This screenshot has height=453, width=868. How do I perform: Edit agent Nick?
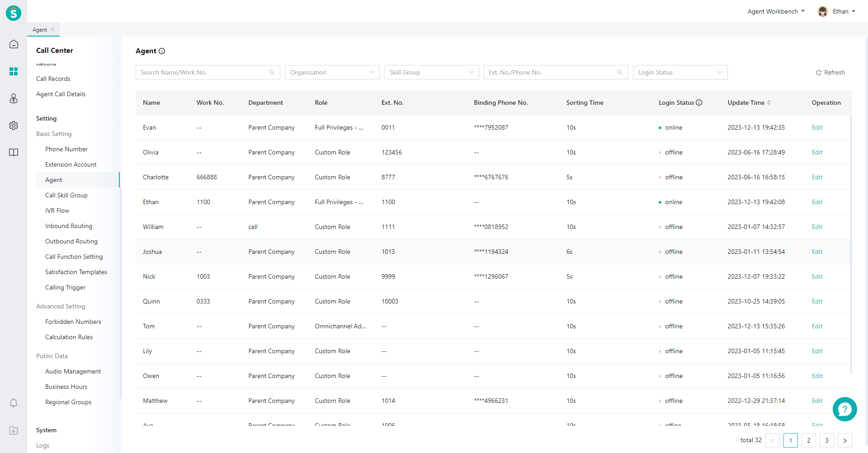(817, 276)
